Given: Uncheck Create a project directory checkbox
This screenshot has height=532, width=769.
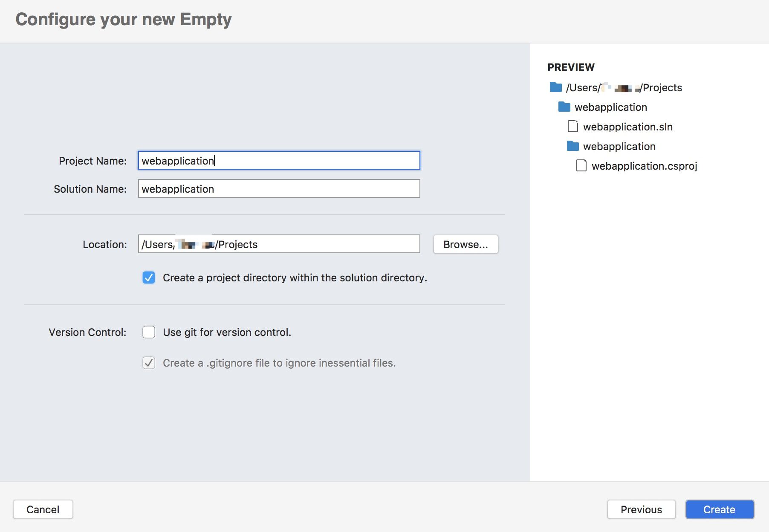Looking at the screenshot, I should pos(149,278).
